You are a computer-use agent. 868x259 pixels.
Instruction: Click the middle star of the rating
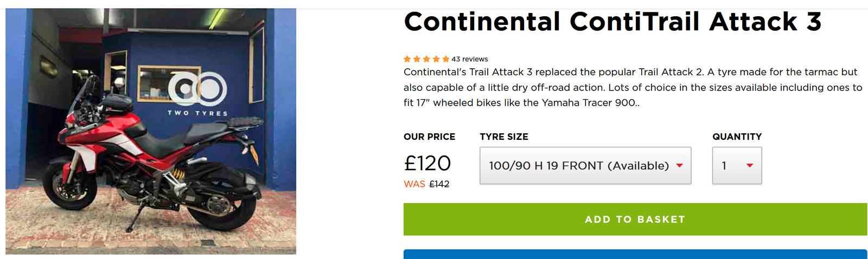click(x=426, y=59)
